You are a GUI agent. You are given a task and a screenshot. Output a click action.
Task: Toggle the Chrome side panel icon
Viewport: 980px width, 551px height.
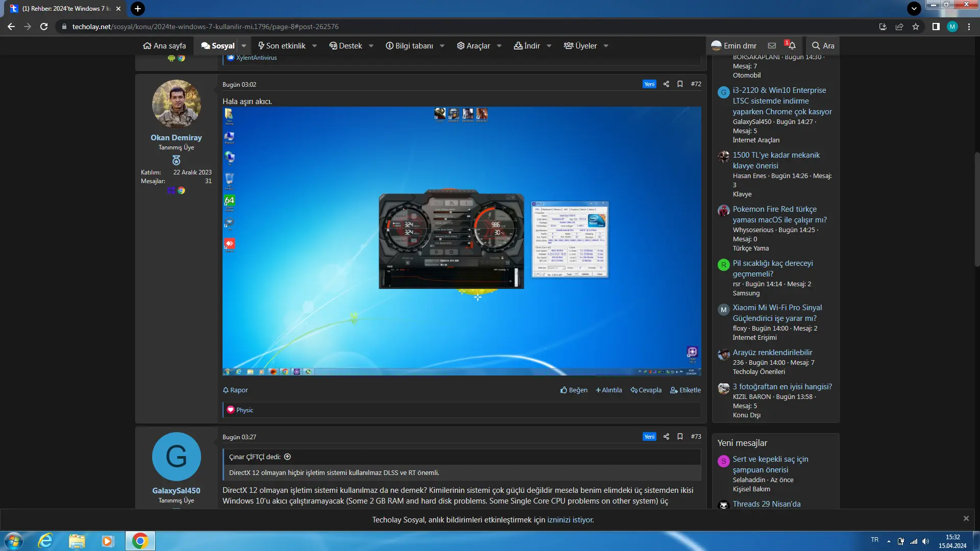pos(936,27)
